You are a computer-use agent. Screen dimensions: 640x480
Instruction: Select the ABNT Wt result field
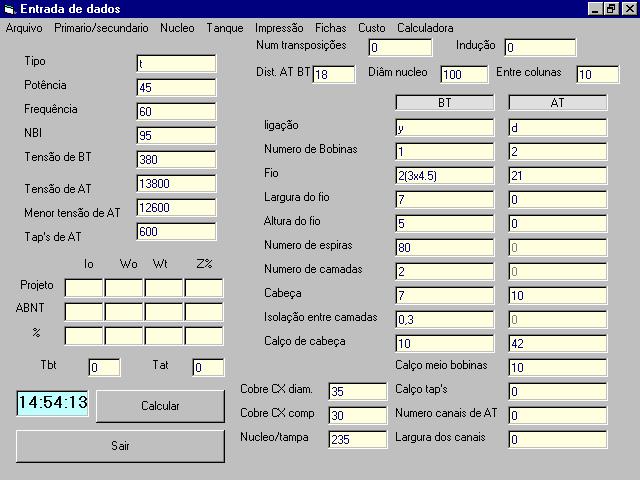[164, 312]
